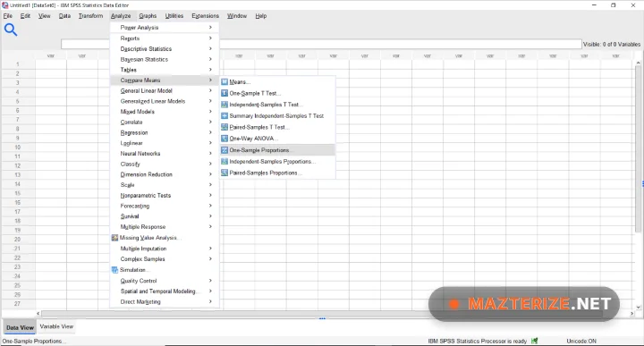Select row header number 5
The width and height of the screenshot is (644, 346).
17,101
